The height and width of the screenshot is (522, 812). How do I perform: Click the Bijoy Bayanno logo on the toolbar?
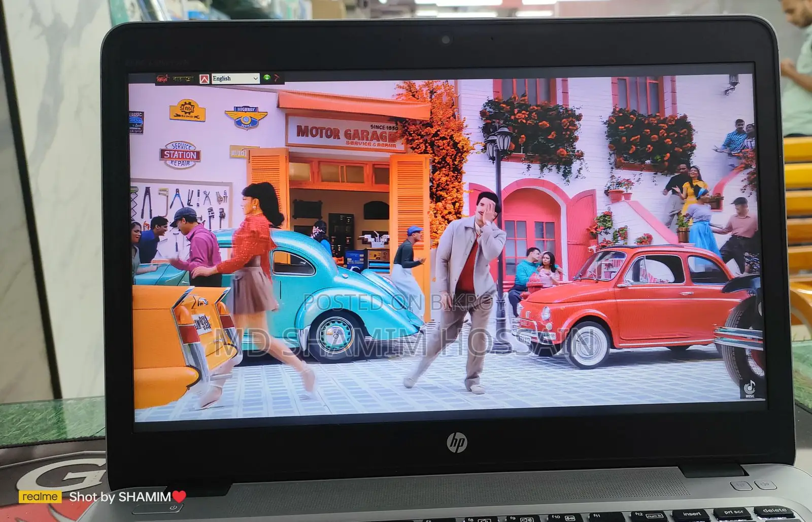(176, 79)
